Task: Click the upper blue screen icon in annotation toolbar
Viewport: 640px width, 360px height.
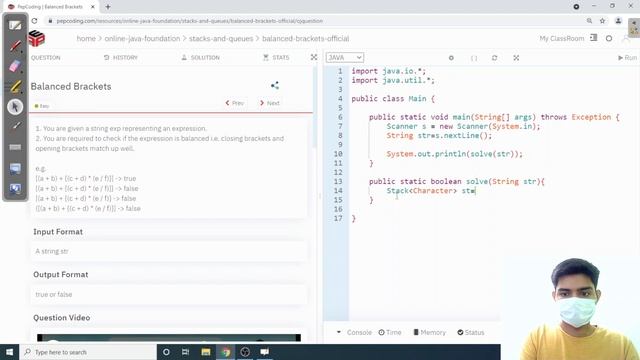Action: tap(15, 168)
